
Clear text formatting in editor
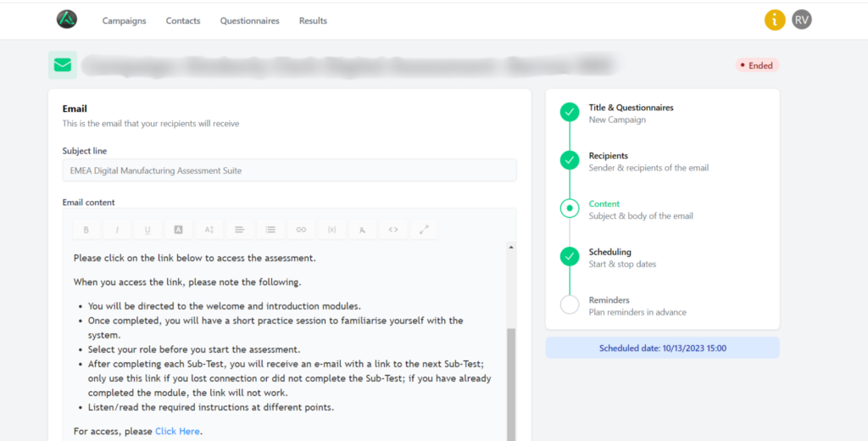(362, 229)
